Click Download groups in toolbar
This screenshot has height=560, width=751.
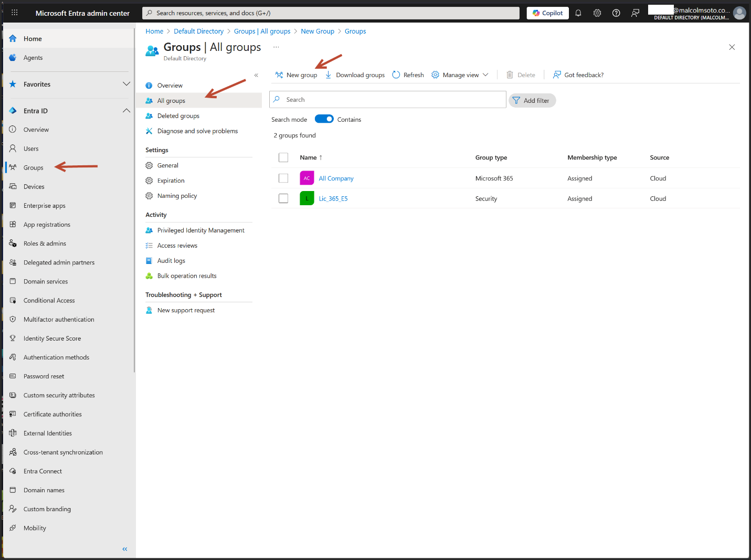(x=355, y=75)
